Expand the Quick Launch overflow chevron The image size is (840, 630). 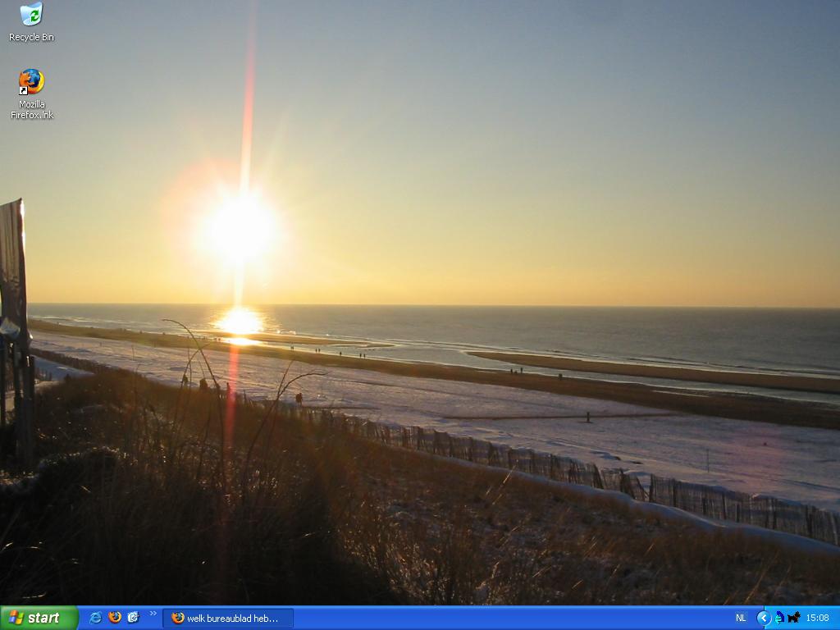(153, 614)
